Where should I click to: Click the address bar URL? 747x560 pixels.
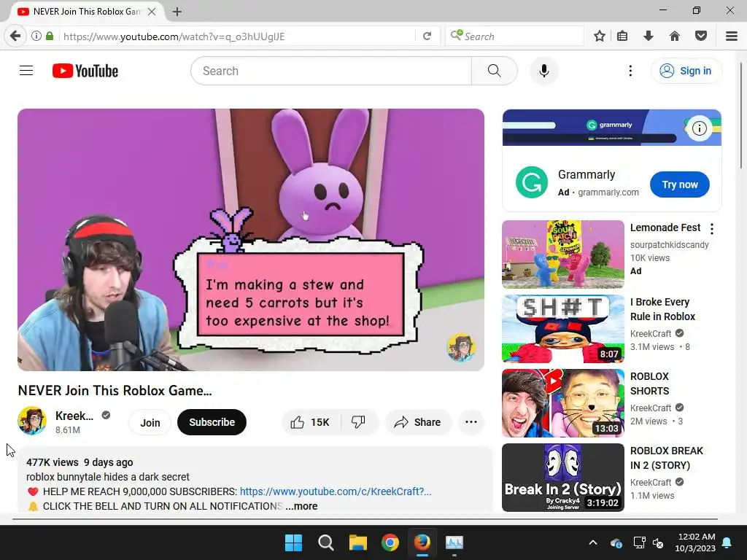tap(174, 36)
